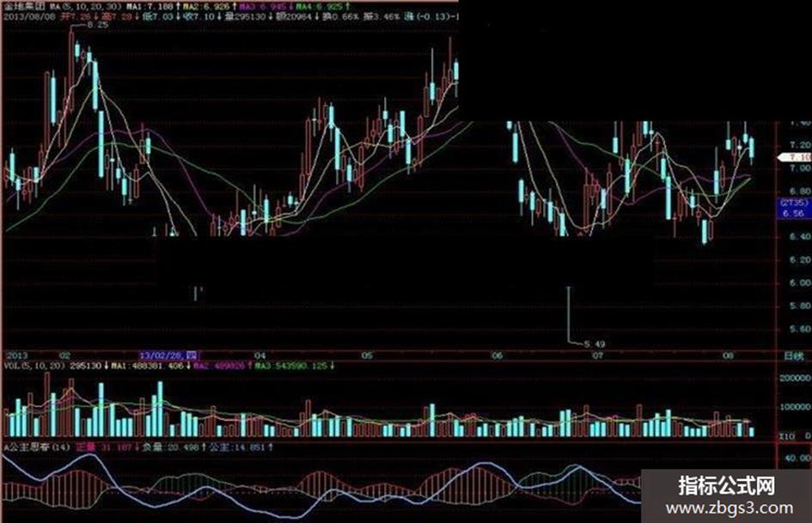Screen dimensions: 812x523
Task: Click the 6.00 price axis label
Action: point(801,283)
